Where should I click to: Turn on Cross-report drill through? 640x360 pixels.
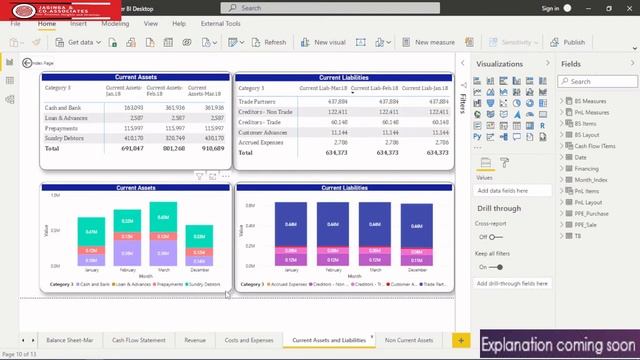[496, 237]
